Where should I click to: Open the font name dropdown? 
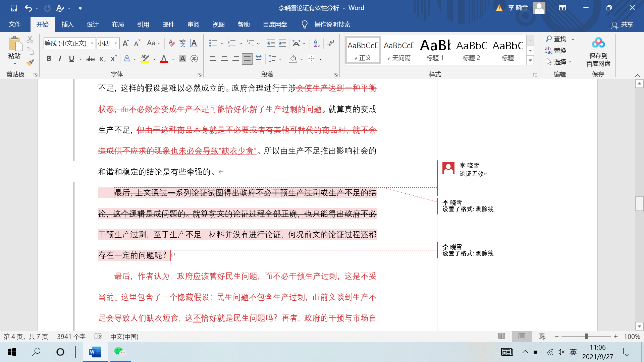tap(92, 43)
